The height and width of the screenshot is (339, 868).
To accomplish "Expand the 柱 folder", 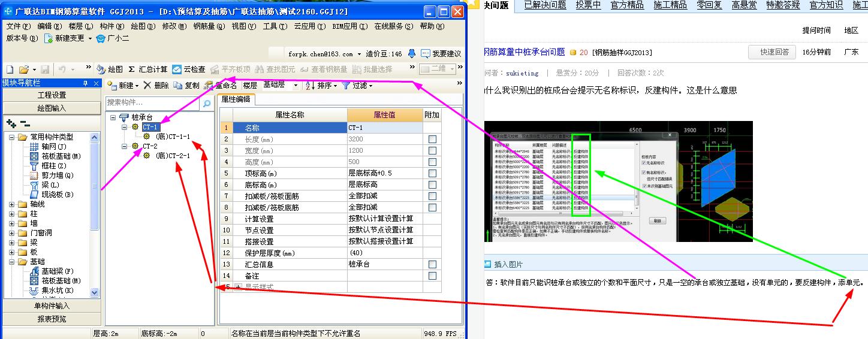I will [x=12, y=214].
